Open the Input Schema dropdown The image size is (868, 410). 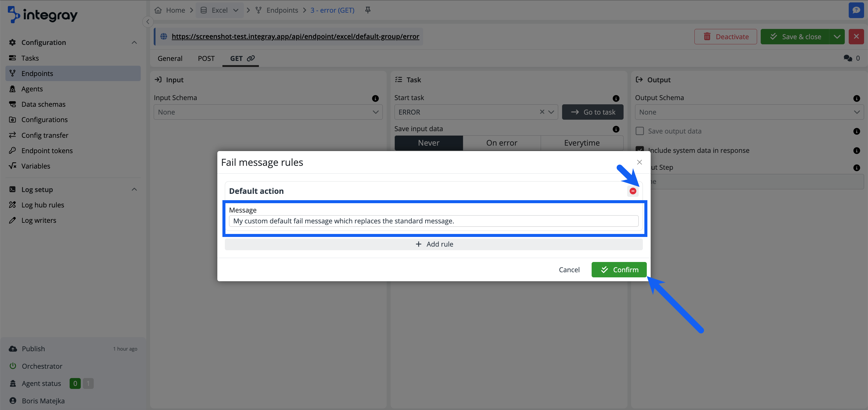(268, 112)
